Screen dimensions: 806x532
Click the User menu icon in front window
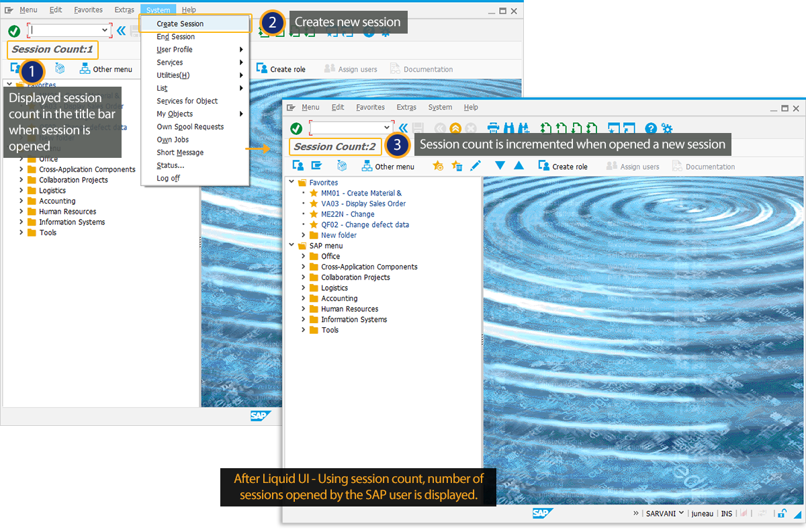298,166
